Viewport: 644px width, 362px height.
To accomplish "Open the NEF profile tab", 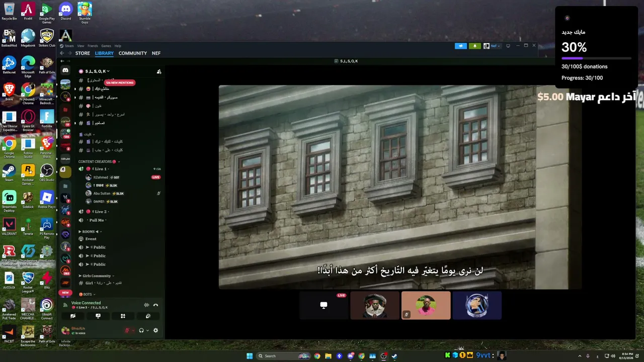I will (156, 53).
